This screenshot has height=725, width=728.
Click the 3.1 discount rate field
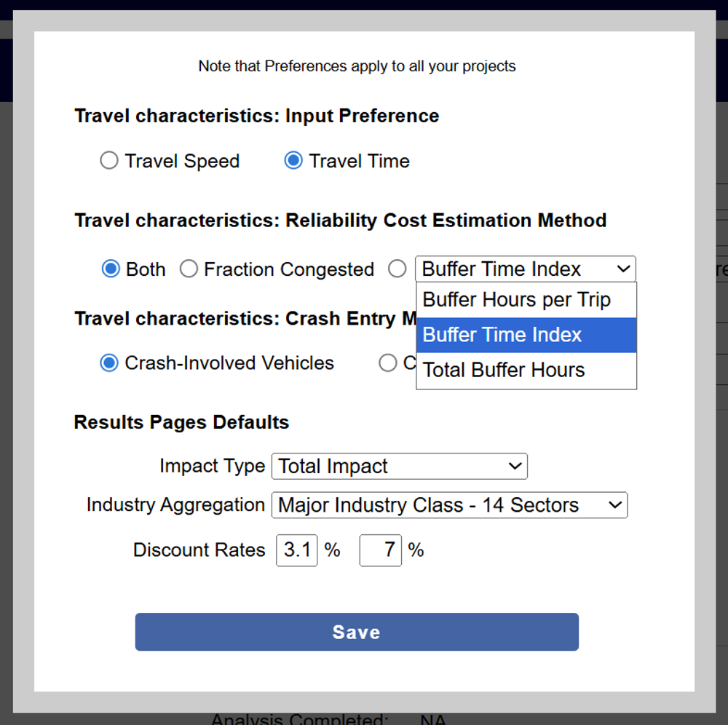click(x=297, y=550)
